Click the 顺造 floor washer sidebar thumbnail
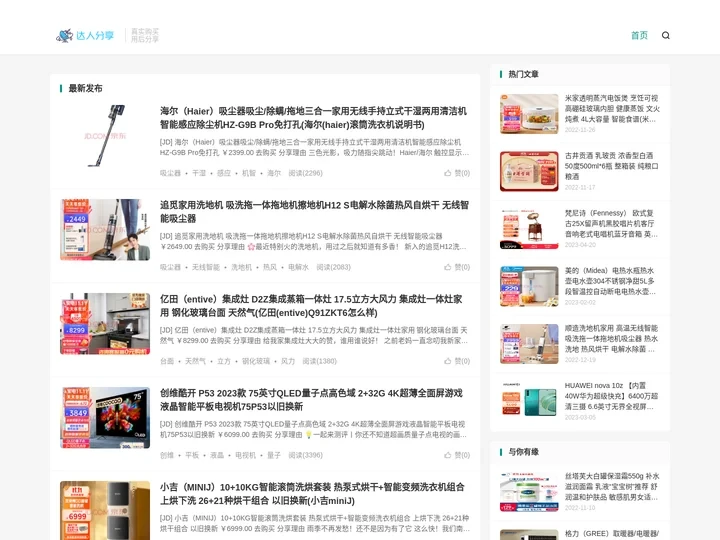Screen dimensions: 720x540 (529, 344)
